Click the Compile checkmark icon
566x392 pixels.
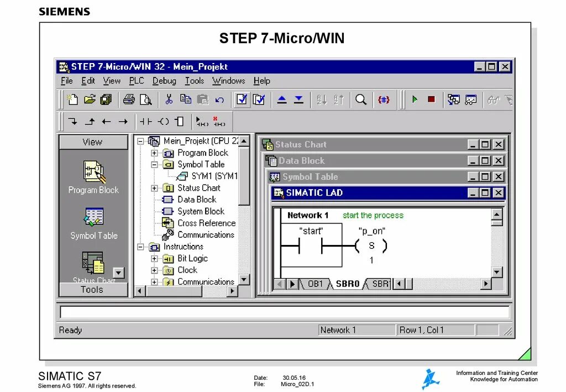pos(242,100)
